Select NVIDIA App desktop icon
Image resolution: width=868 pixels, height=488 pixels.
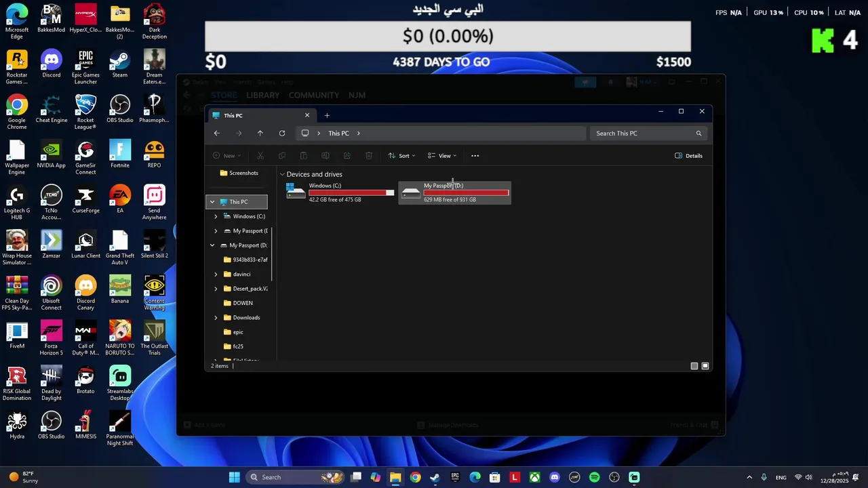(52, 155)
